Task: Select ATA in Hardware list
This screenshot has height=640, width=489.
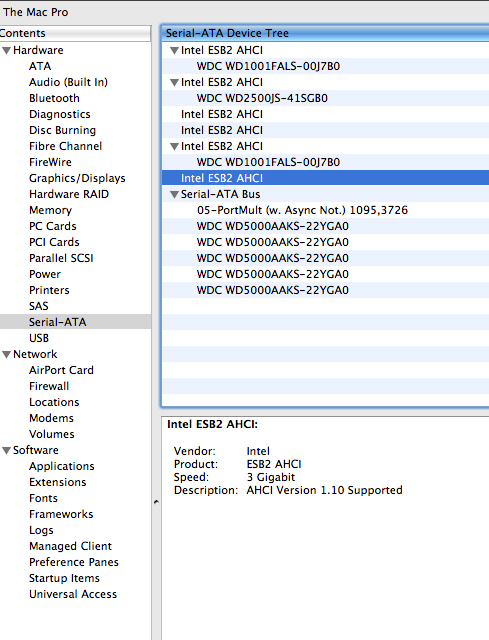Action: pos(40,66)
